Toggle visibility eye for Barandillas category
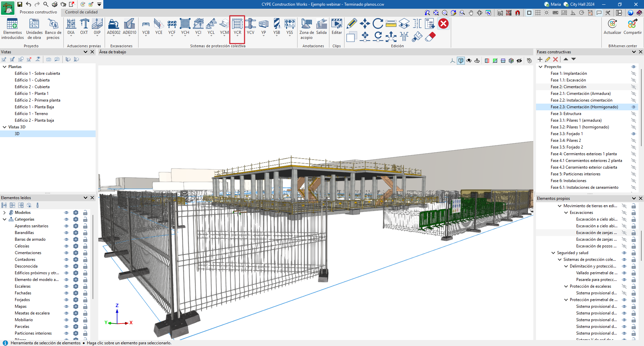Image resolution: width=644 pixels, height=346 pixels. coord(66,233)
